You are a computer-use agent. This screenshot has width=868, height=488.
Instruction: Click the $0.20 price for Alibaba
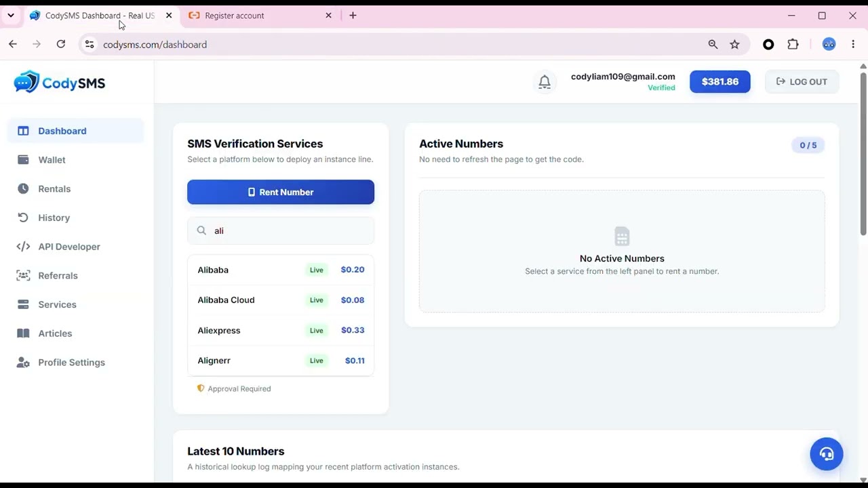(353, 270)
